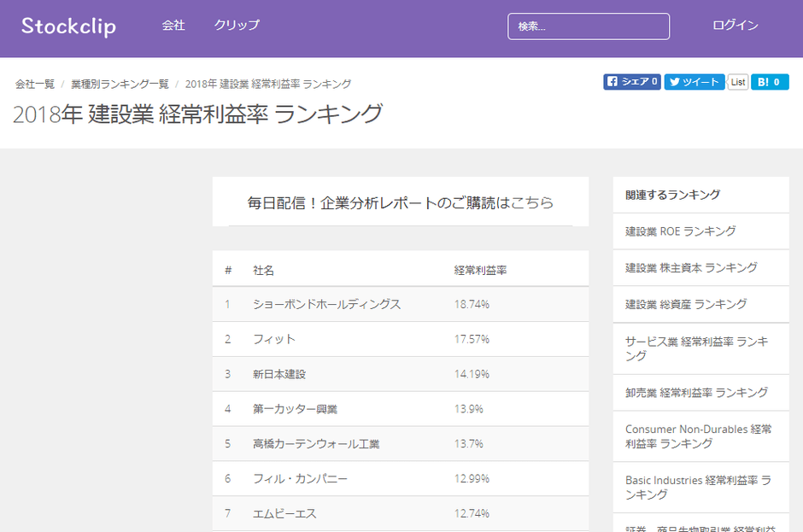Click the List icon next to the tweet button

pos(736,81)
